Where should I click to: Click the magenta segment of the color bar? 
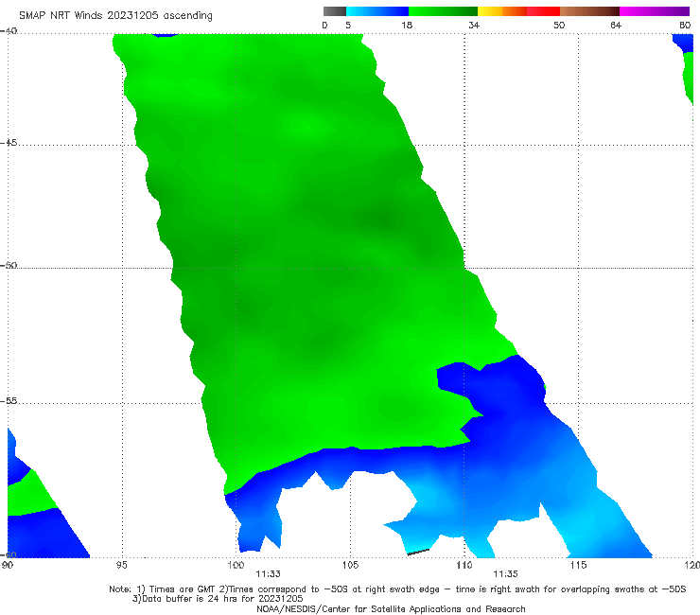(655, 11)
